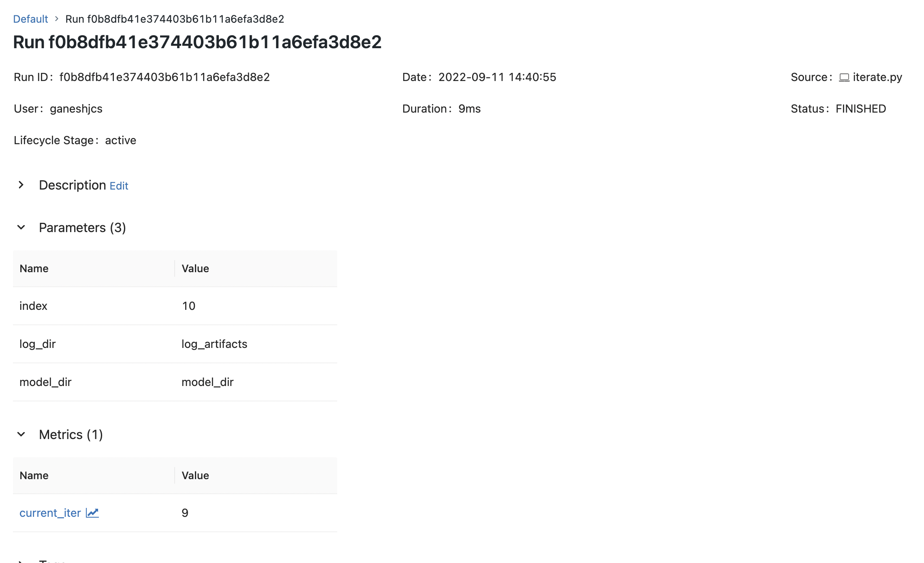This screenshot has height=563, width=924.
Task: Collapse the Metrics section
Action: point(21,434)
